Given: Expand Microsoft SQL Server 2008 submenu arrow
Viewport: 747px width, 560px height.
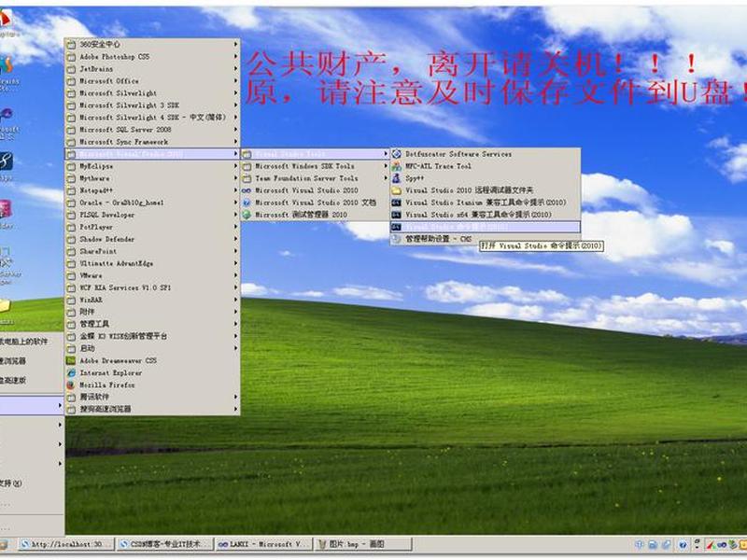Looking at the screenshot, I should coord(235,130).
